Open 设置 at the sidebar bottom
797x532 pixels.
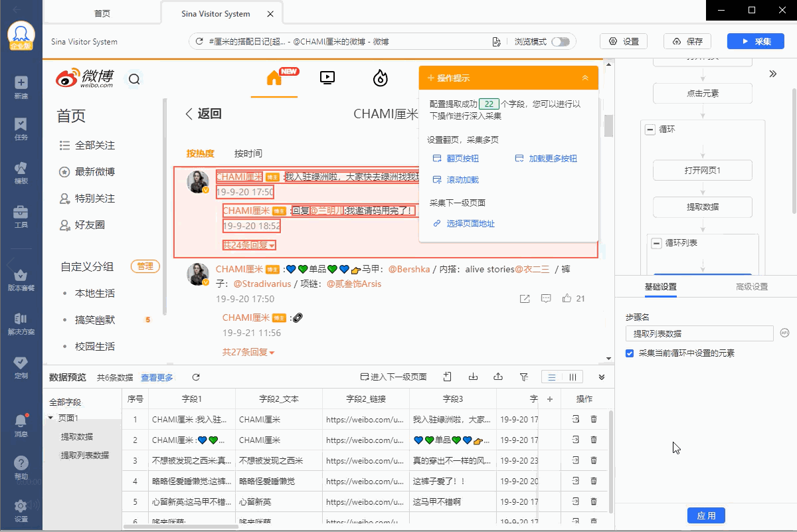click(21, 511)
